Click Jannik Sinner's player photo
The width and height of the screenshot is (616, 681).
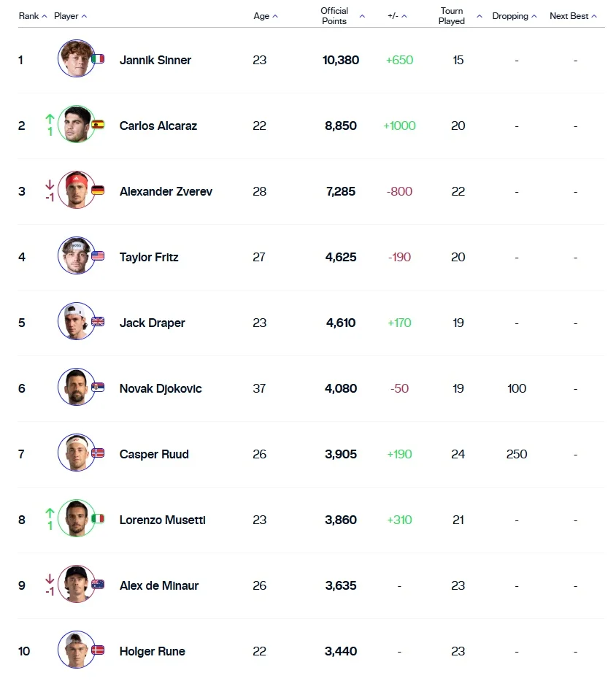[75, 59]
